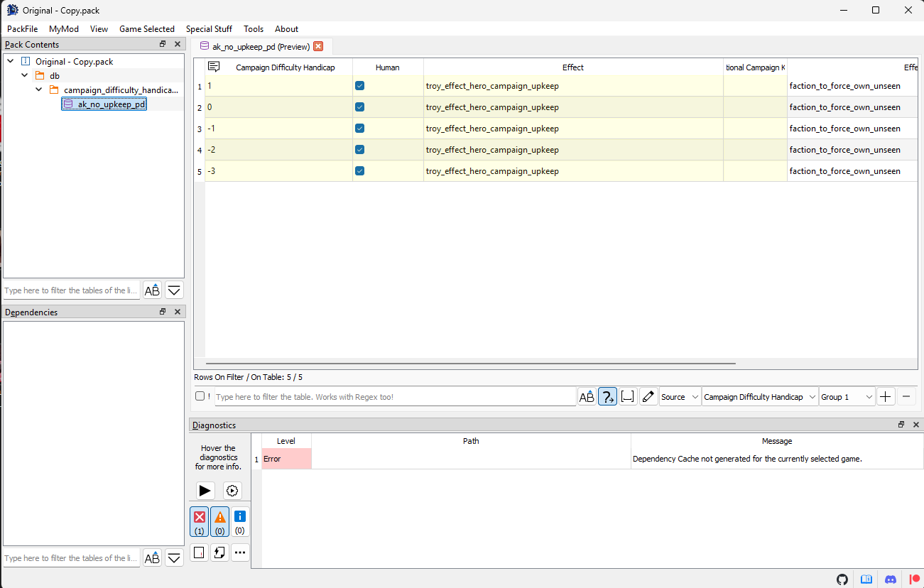This screenshot has width=924, height=588.
Task: Open the About menu
Action: tap(286, 29)
